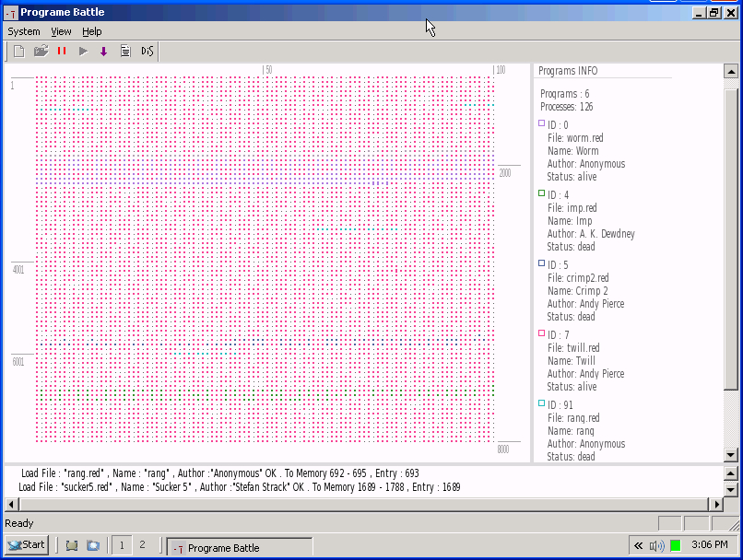Click the Play toolbar icon
Viewport: 743px width, 560px height.
[x=83, y=52]
